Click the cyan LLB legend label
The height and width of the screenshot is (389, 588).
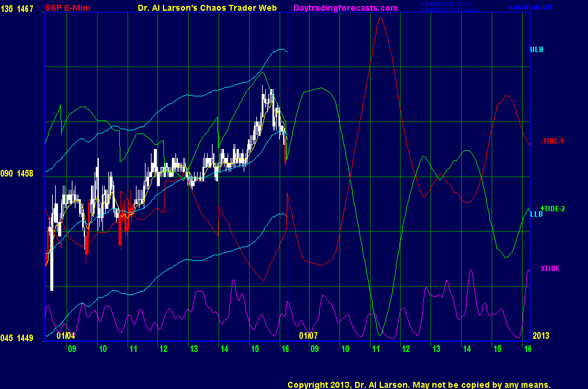(537, 214)
